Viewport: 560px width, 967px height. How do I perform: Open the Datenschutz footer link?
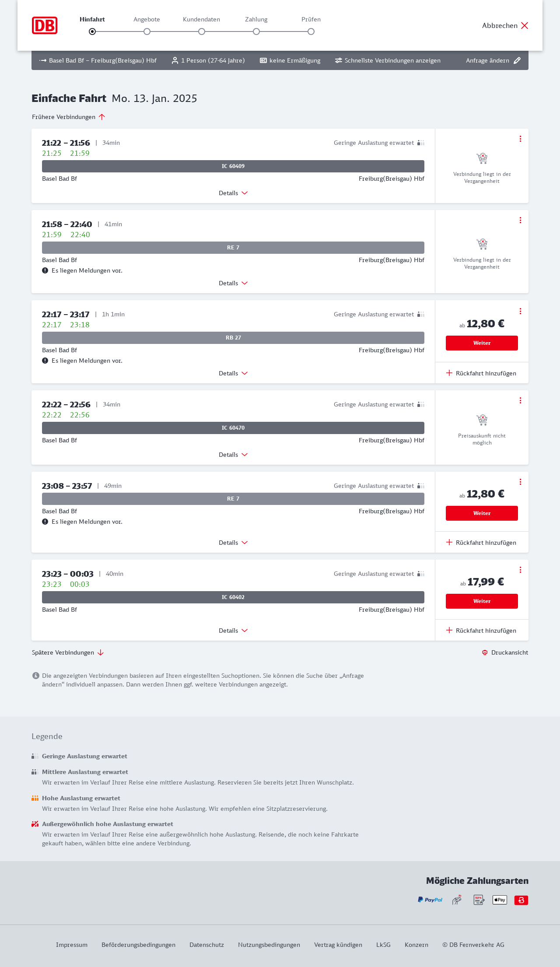206,945
